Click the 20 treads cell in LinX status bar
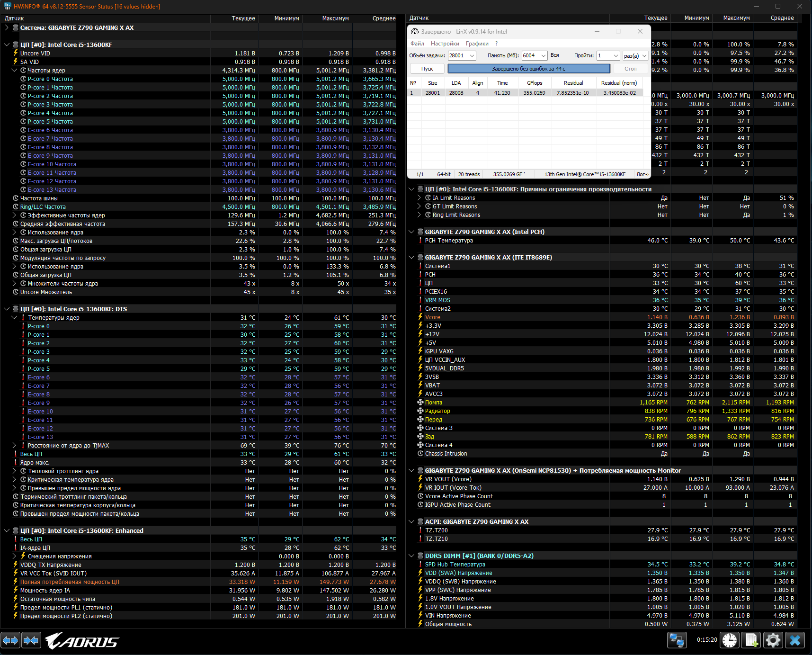 469,174
